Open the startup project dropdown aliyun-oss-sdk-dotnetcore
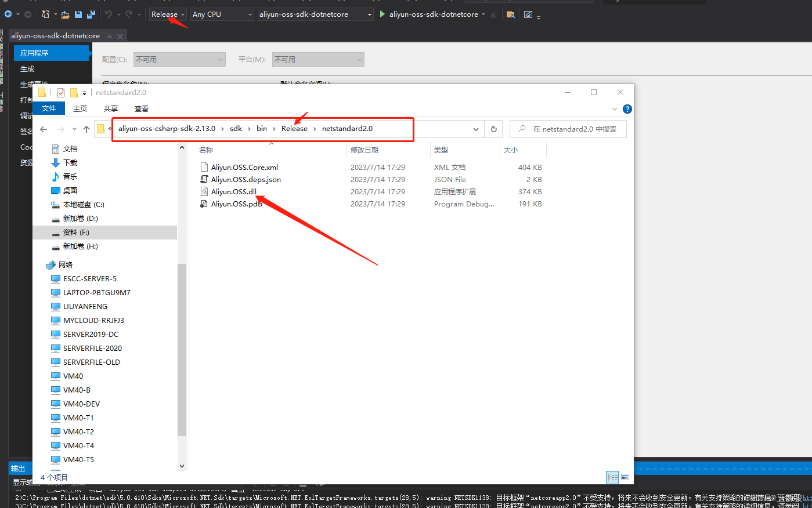 pos(315,14)
